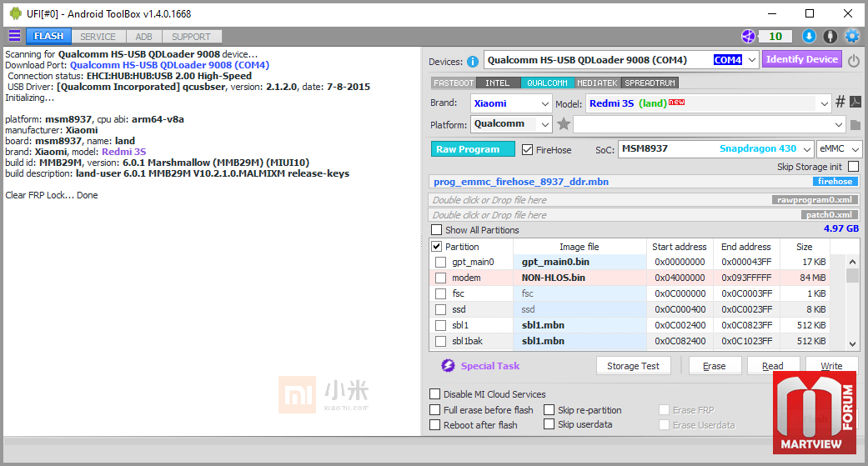
Task: Enable Reboot after flash
Action: 435,425
